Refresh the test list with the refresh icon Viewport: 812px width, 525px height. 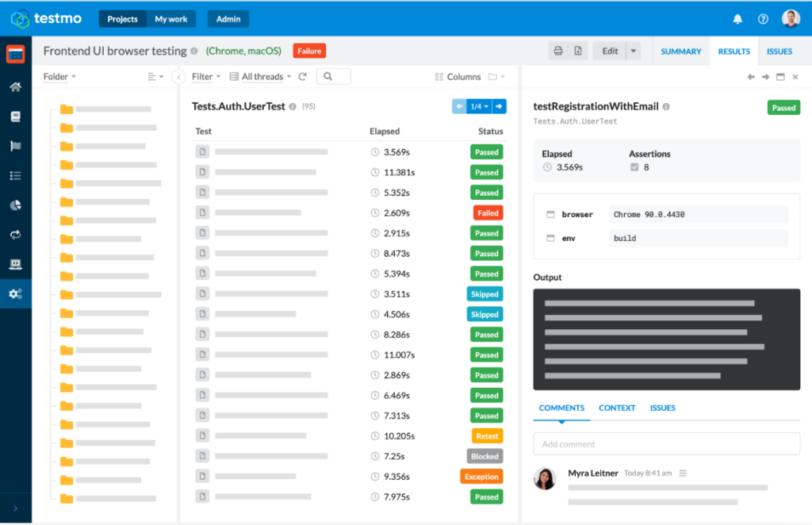[303, 76]
